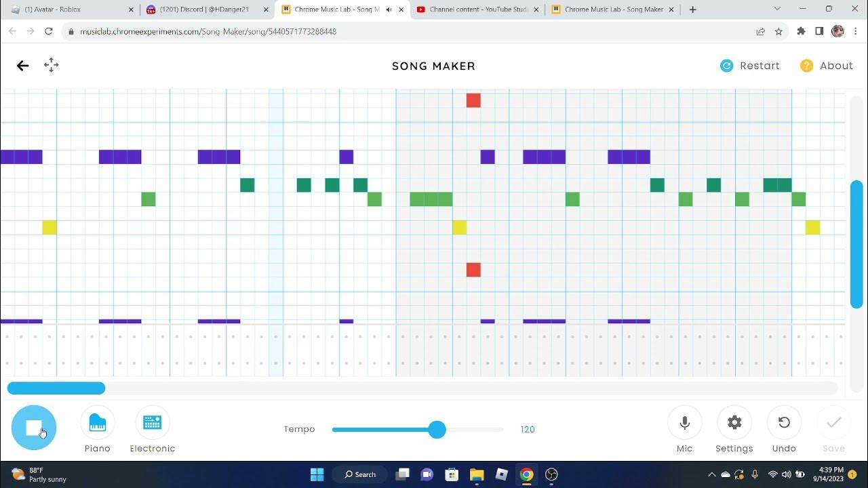This screenshot has width=868, height=488.
Task: Undo the last note change
Action: (784, 422)
